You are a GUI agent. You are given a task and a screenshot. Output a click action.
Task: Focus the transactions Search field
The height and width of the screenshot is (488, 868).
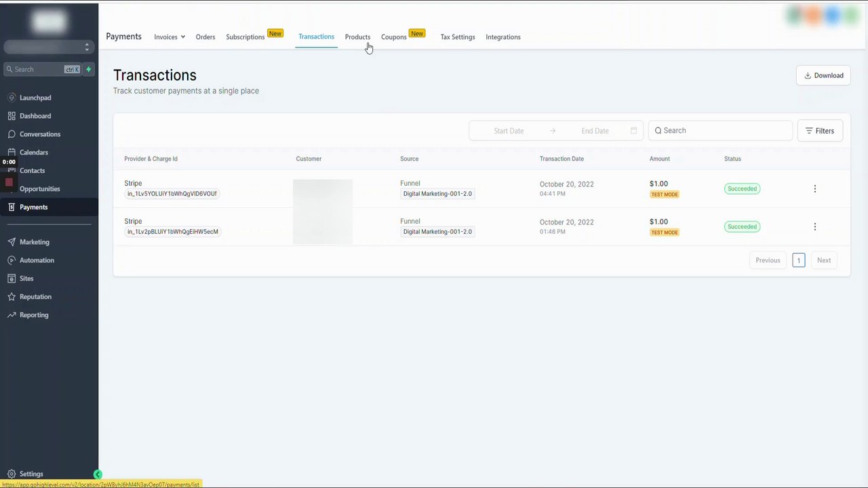coord(720,131)
